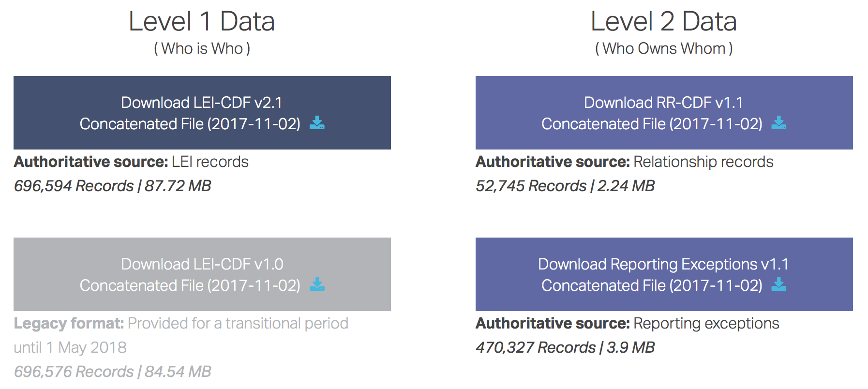868x389 pixels.
Task: Click the Level 2 Data heading
Action: pyautogui.click(x=664, y=22)
